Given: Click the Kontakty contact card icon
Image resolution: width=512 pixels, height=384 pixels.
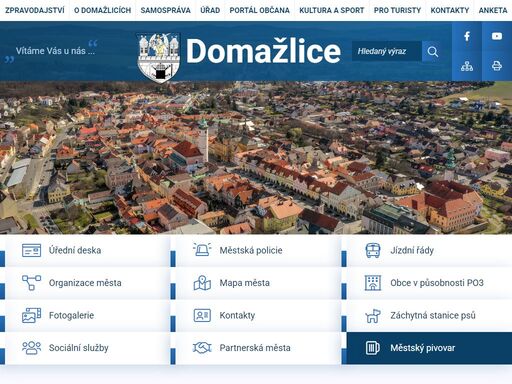Looking at the screenshot, I should (202, 315).
